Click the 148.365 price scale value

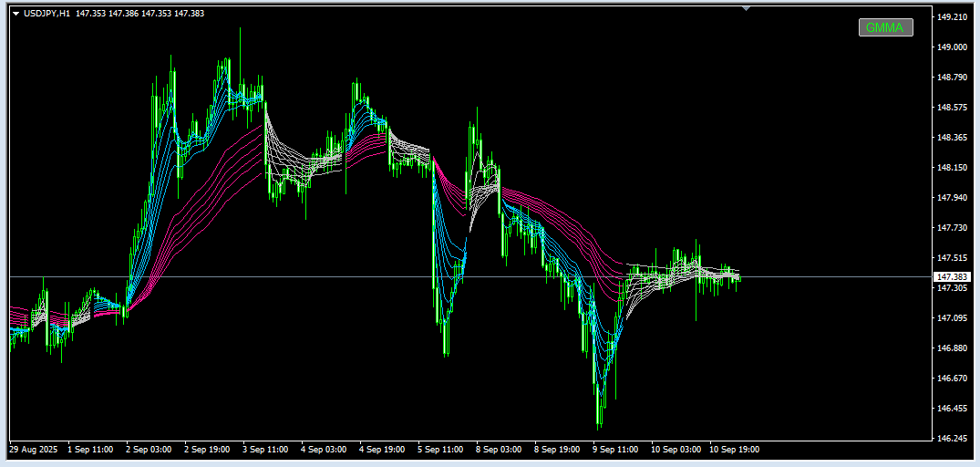point(951,138)
